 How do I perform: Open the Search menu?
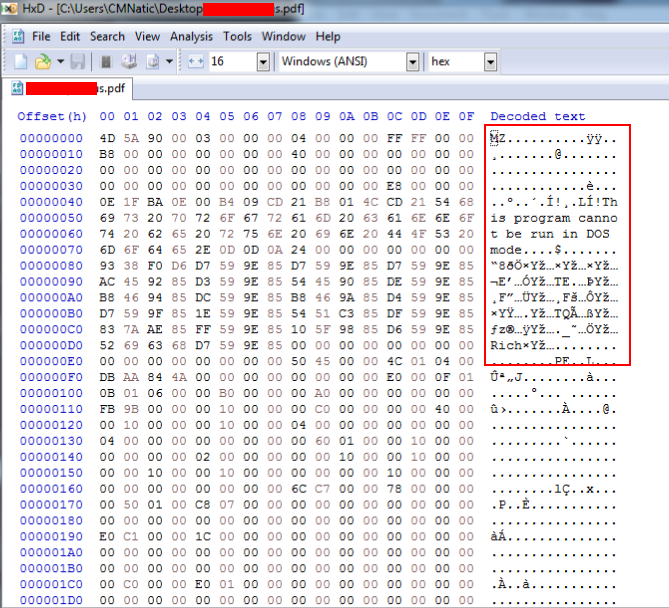(x=107, y=37)
